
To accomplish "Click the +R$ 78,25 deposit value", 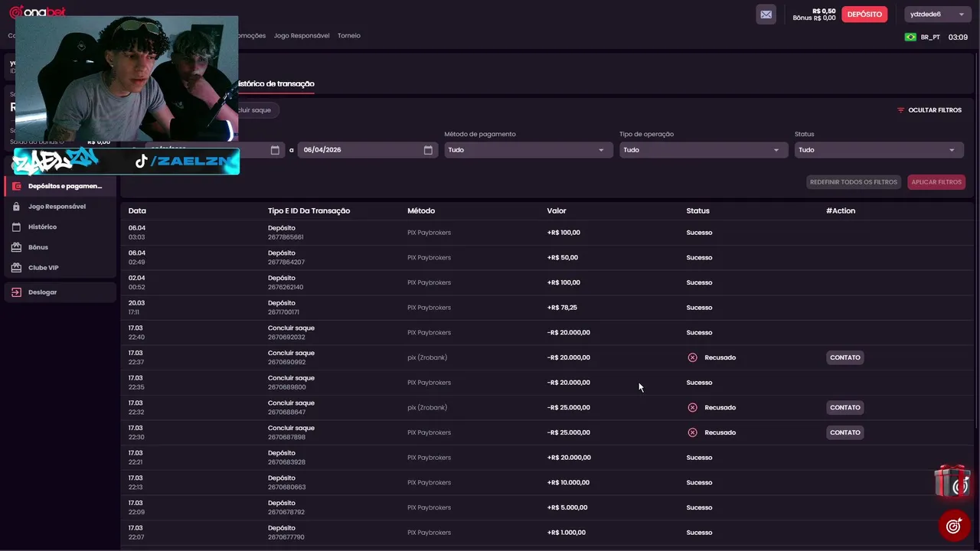I will coord(562,308).
